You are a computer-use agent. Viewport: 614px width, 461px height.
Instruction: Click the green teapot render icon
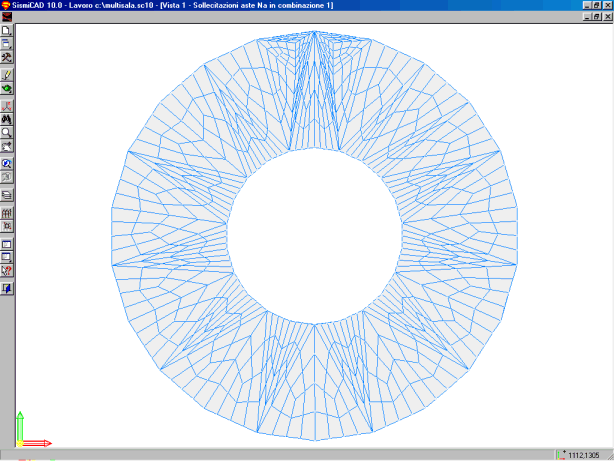(7, 88)
